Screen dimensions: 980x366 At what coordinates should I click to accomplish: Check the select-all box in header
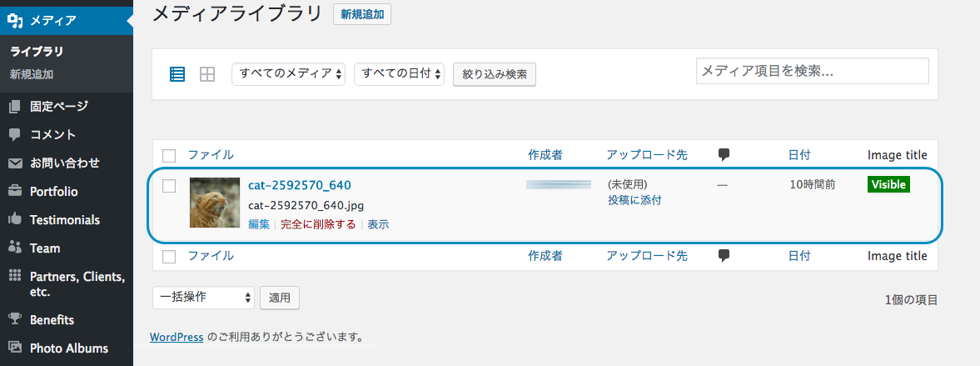pyautogui.click(x=169, y=155)
